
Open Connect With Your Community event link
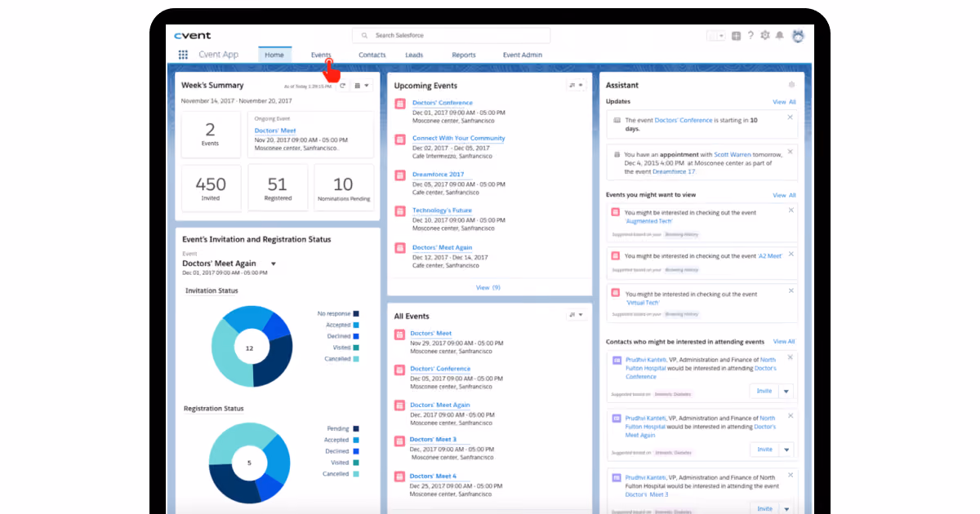(458, 139)
